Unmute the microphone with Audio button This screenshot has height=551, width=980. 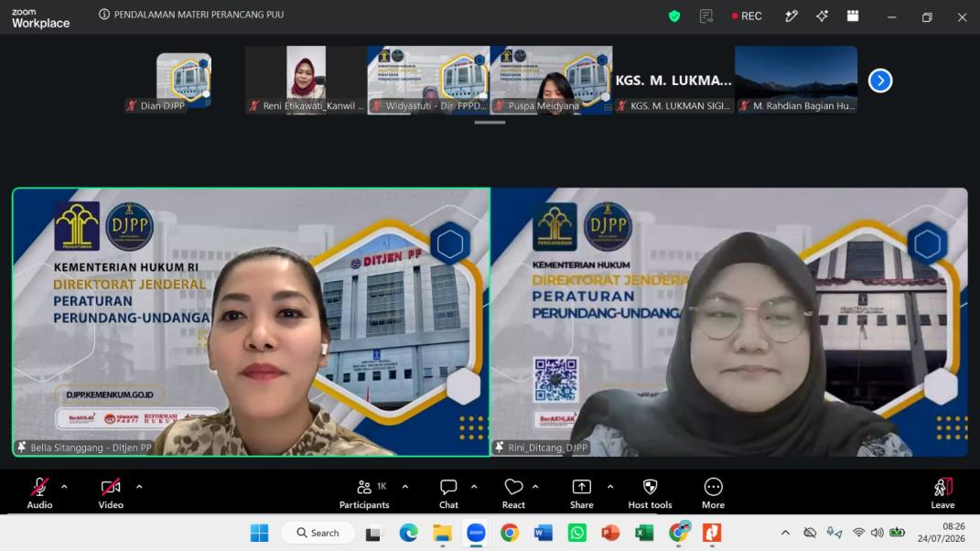pos(39,492)
